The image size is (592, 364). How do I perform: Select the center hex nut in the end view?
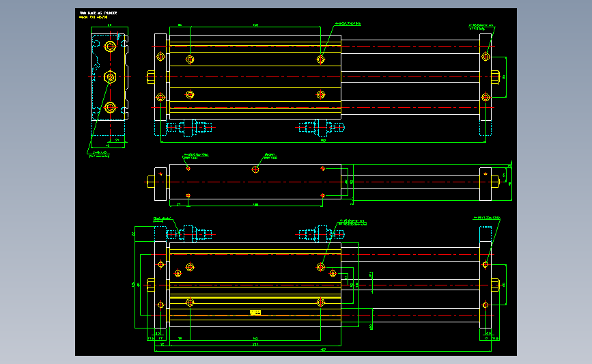[x=110, y=77]
